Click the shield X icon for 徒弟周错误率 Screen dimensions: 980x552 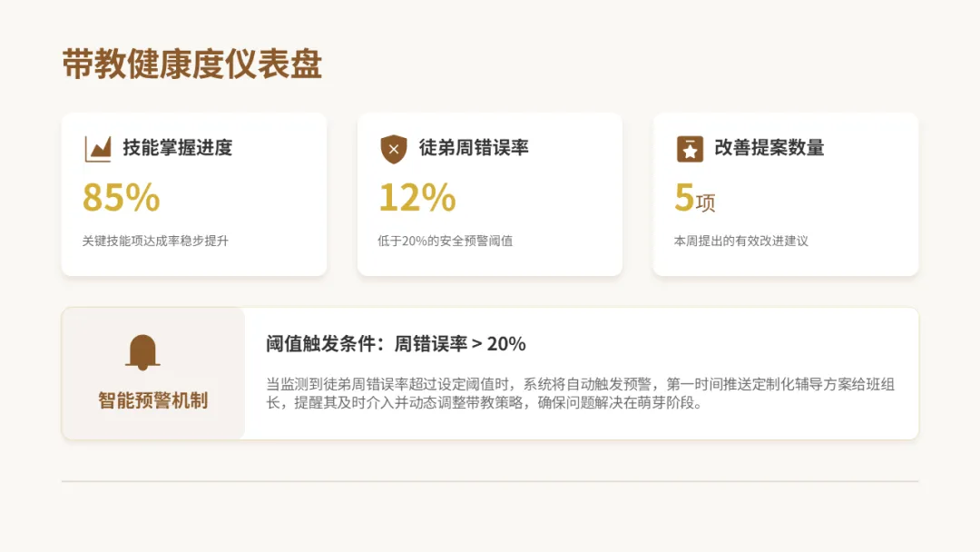[393, 148]
